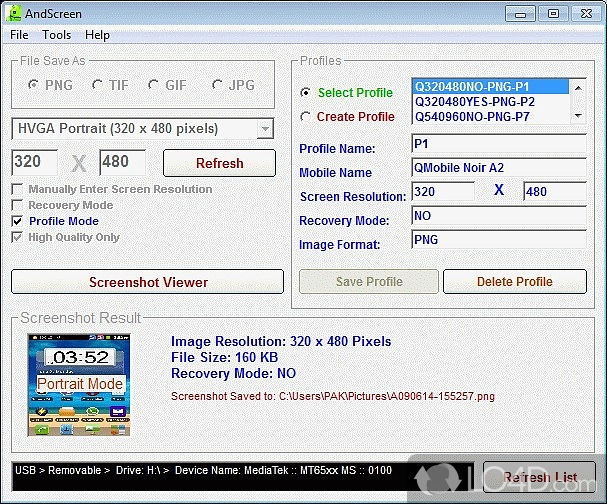Select profile Q320480NO-PNG-P1 in the list
Viewport: 607px width, 504px height.
tap(490, 87)
